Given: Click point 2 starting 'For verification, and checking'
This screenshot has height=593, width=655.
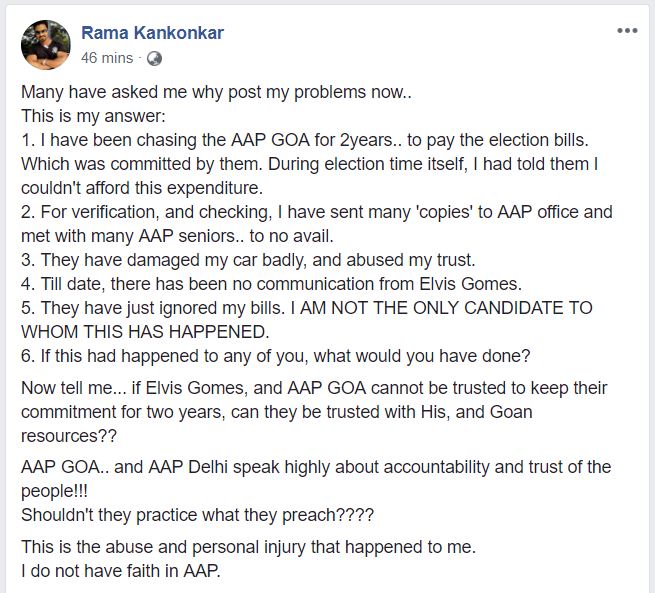Looking at the screenshot, I should 317,212.
